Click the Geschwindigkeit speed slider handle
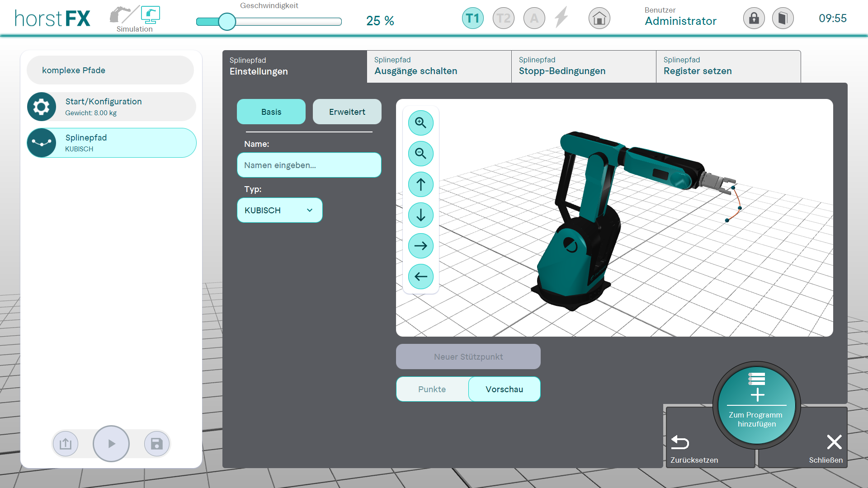The width and height of the screenshot is (868, 488). [x=227, y=21]
